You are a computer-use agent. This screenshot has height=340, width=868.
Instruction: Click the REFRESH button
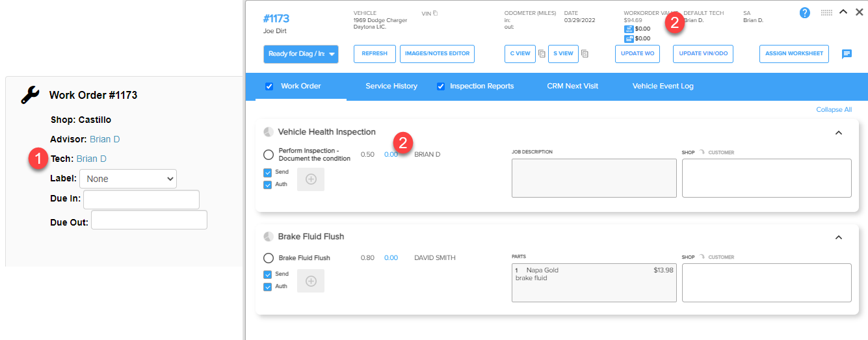[375, 54]
